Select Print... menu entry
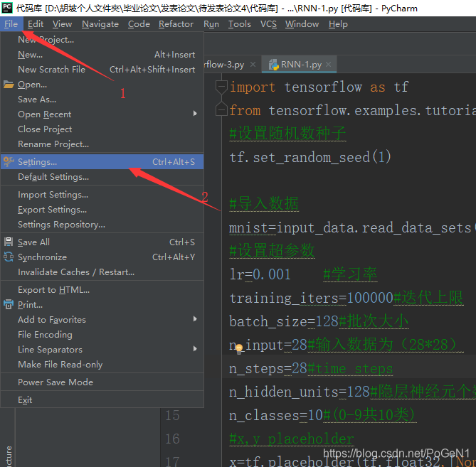Viewport: 476px width, 467px height. [x=102, y=304]
